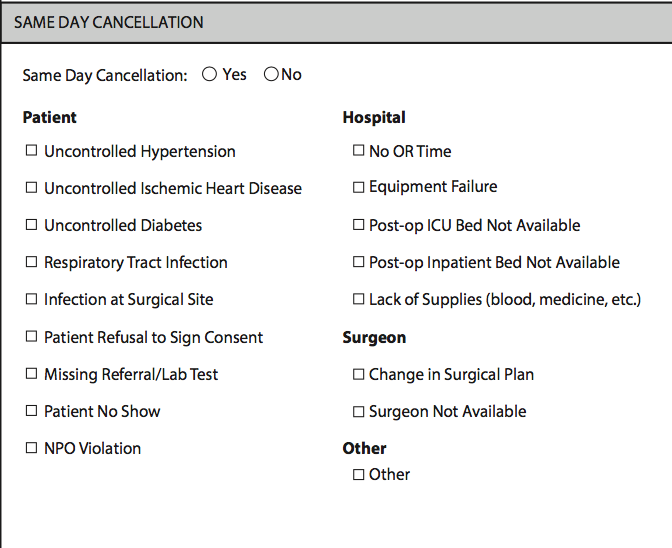The height and width of the screenshot is (548, 672).
Task: Tick Lack of Supplies checkbox
Action: coord(358,299)
